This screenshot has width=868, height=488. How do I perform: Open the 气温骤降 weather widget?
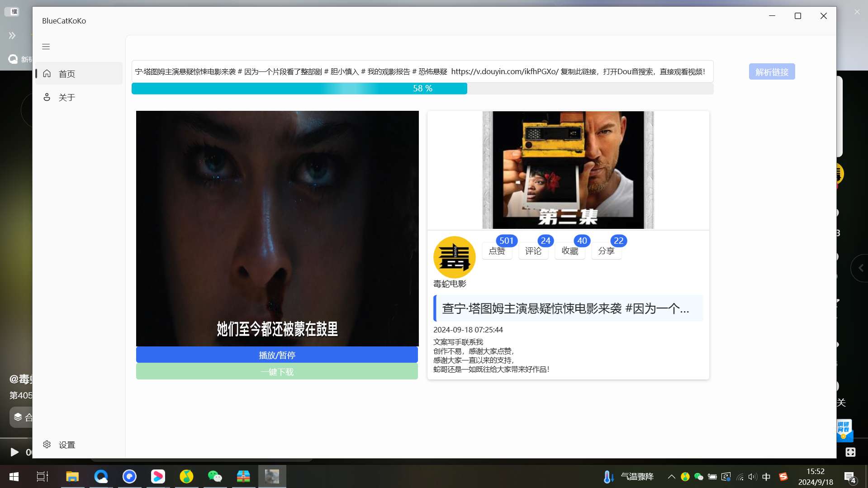click(x=629, y=477)
